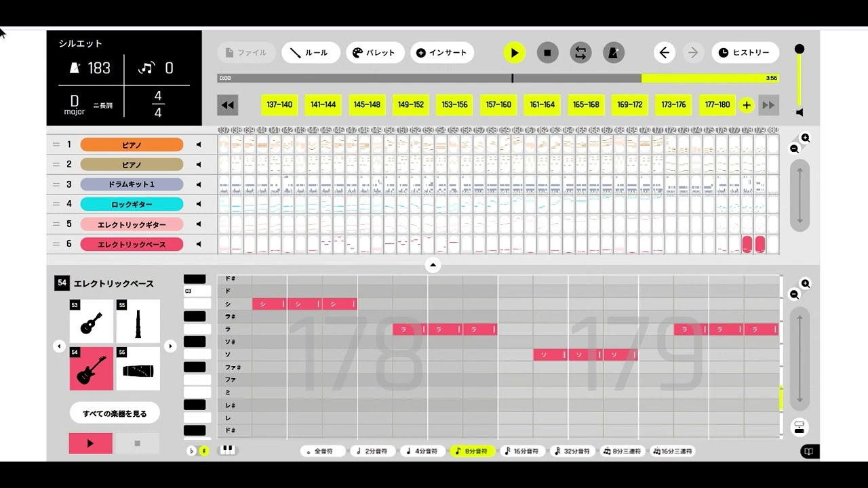The width and height of the screenshot is (868, 488).
Task: Zoom in the piano roll editor
Action: [805, 284]
